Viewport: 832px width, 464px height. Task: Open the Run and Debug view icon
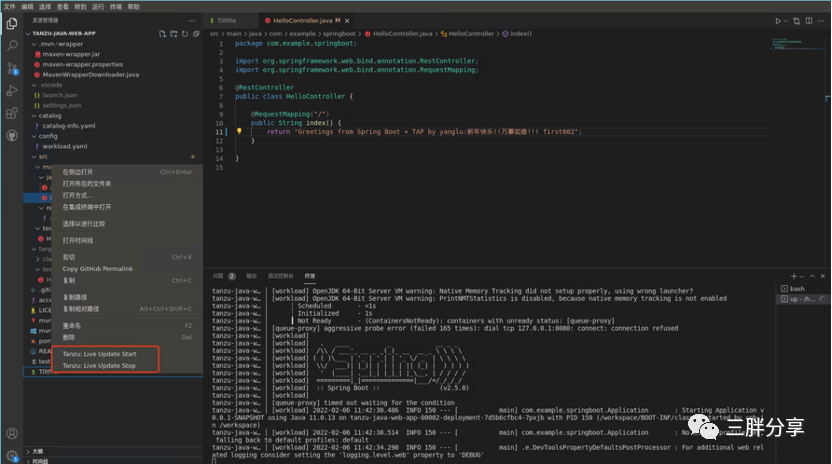(12, 91)
